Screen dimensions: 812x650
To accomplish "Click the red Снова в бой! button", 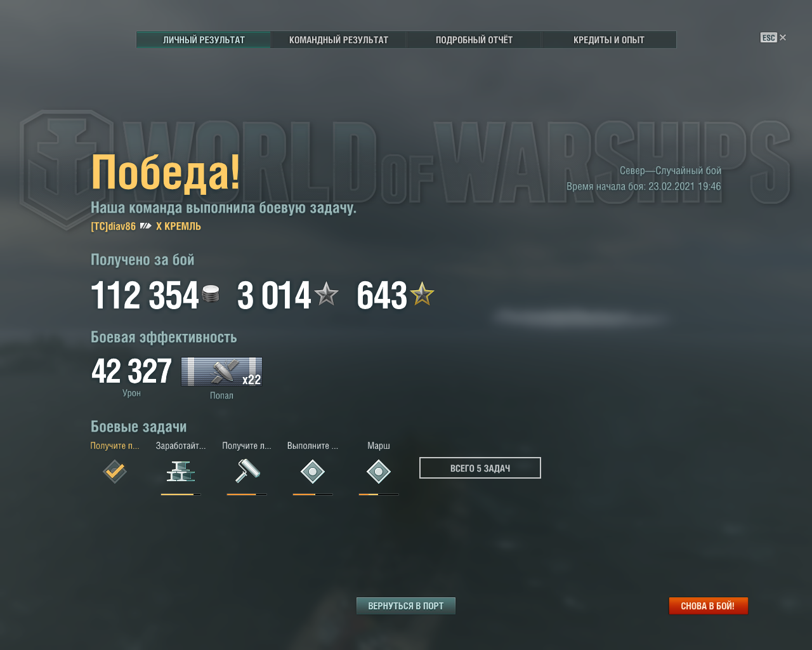I will (708, 606).
